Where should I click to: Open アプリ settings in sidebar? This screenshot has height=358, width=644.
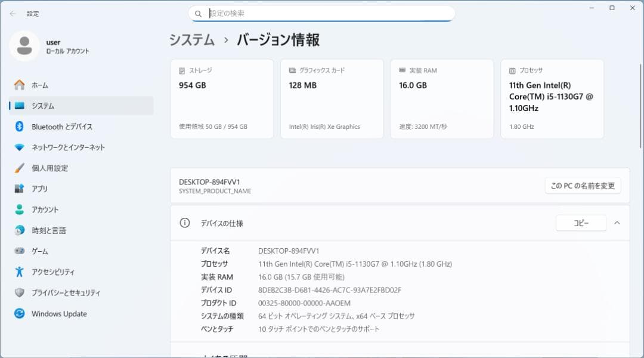point(40,189)
